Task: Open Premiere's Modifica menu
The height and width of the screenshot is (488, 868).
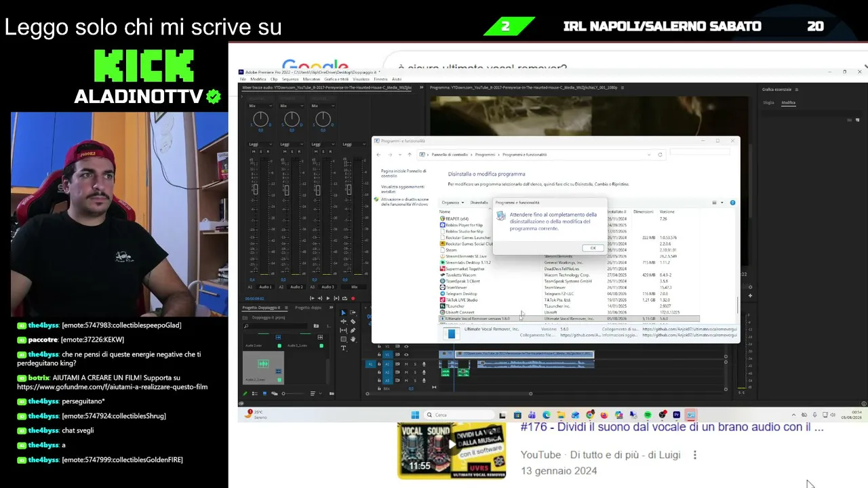Action: [258, 79]
